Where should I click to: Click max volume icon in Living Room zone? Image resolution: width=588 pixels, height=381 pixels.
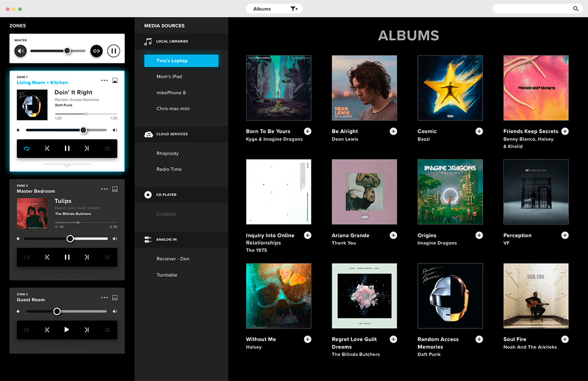point(115,130)
